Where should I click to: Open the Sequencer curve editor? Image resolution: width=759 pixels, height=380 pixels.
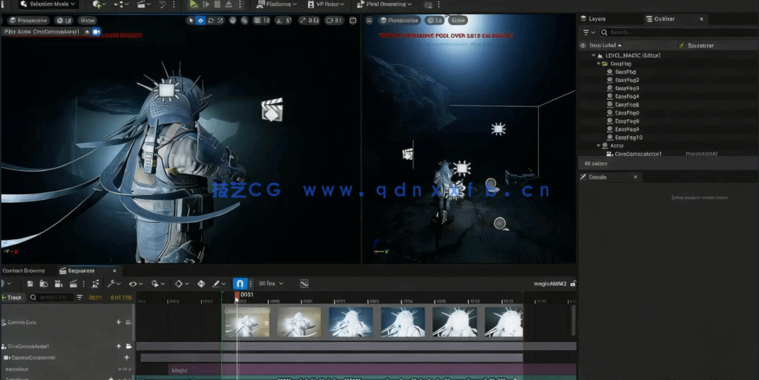point(304,284)
